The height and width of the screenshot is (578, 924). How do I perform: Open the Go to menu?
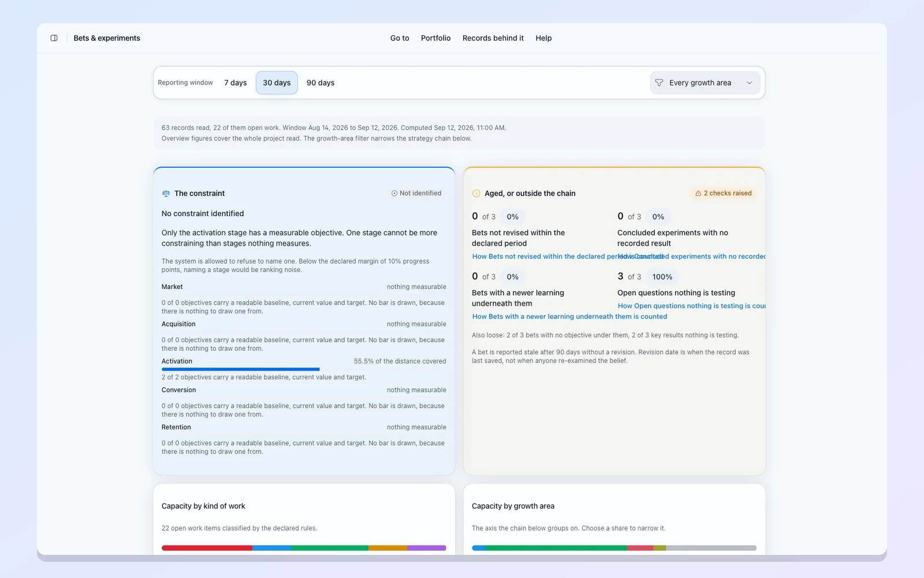(400, 38)
